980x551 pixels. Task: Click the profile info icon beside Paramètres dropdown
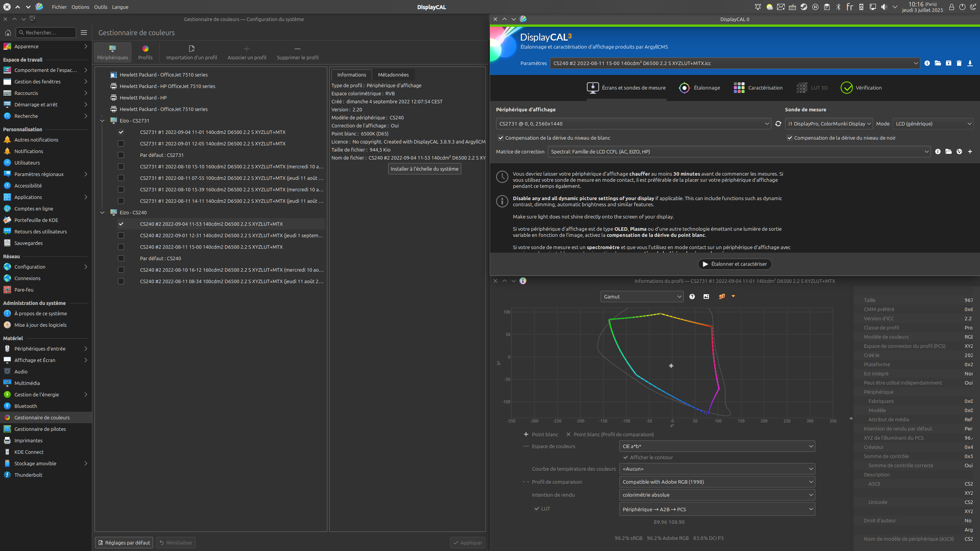(x=927, y=63)
